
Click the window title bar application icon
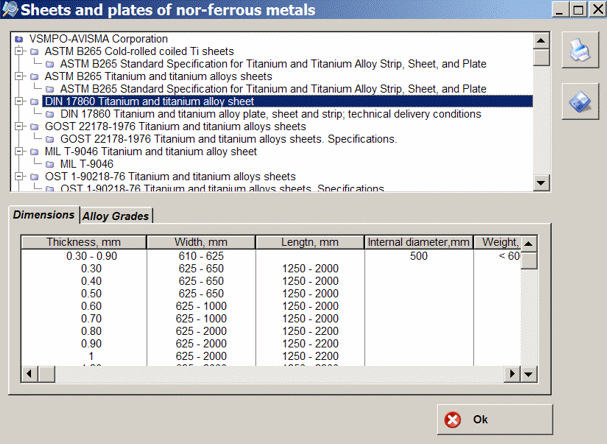tap(11, 11)
